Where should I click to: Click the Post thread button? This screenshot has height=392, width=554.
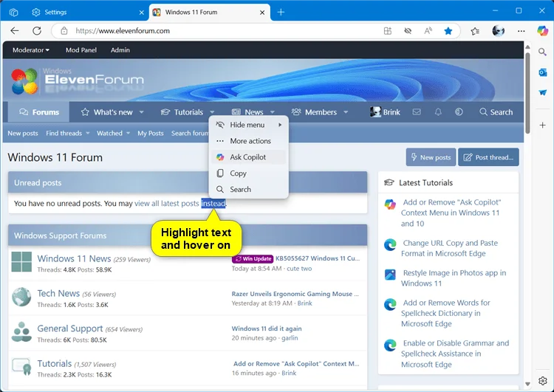(489, 157)
